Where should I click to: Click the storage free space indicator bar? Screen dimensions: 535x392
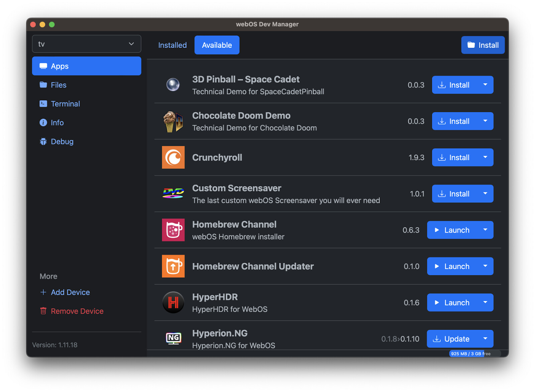pyautogui.click(x=474, y=354)
